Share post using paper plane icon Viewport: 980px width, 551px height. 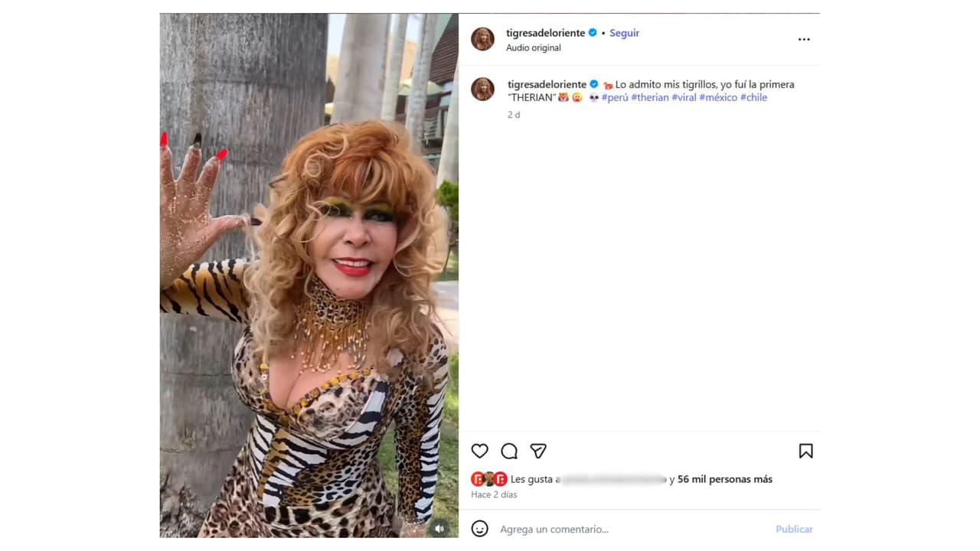538,451
